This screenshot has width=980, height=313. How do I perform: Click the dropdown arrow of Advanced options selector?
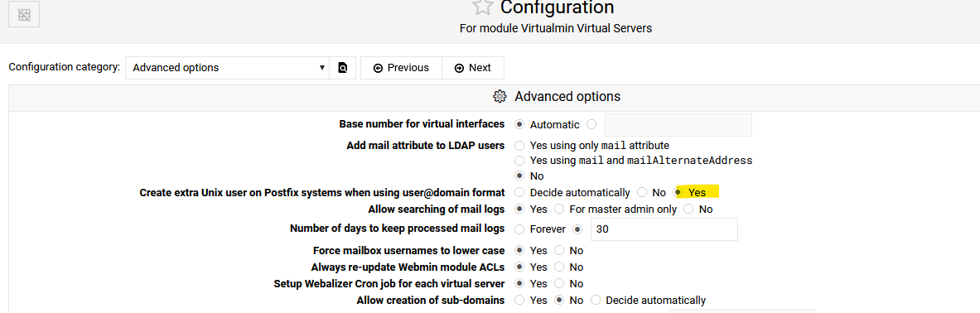tap(322, 68)
